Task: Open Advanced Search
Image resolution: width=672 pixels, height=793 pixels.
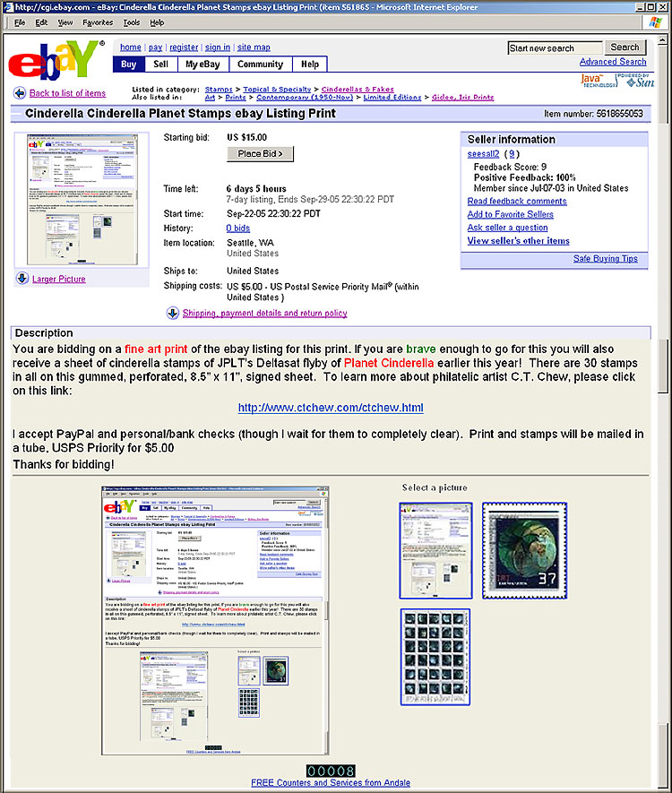Action: click(x=613, y=62)
